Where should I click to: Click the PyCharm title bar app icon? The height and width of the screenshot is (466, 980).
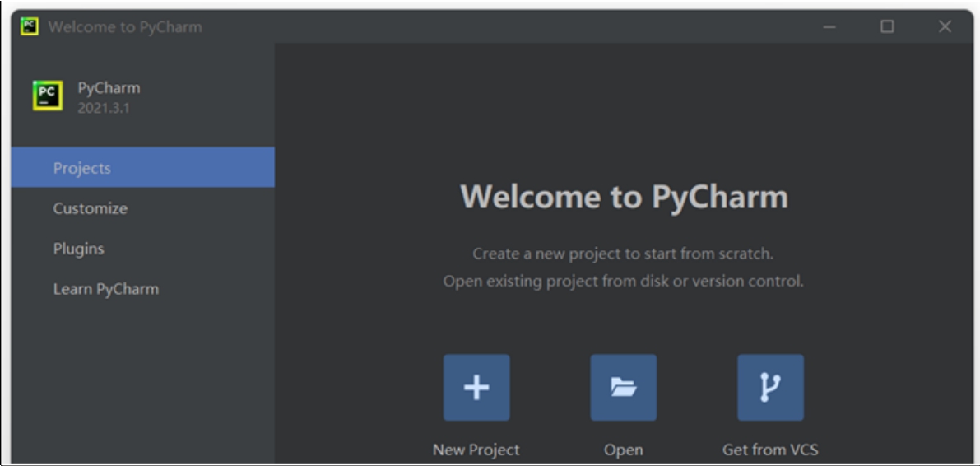coord(29,26)
